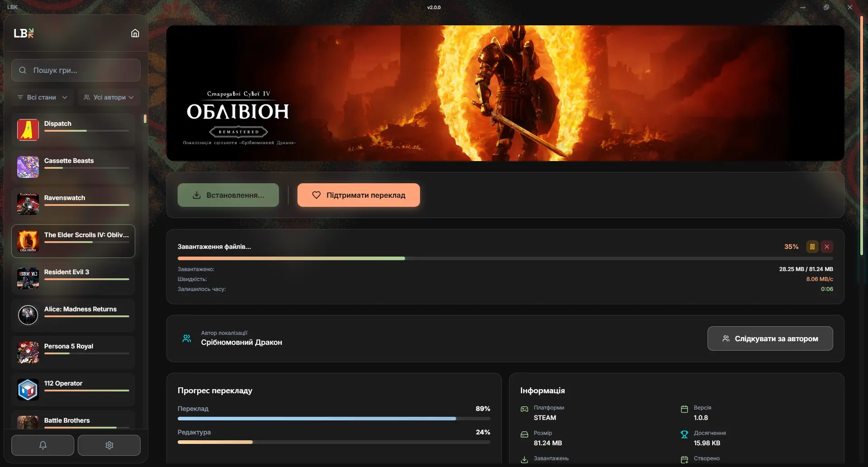
Task: Select Resident Evil 3 from the sidebar
Action: (x=73, y=278)
